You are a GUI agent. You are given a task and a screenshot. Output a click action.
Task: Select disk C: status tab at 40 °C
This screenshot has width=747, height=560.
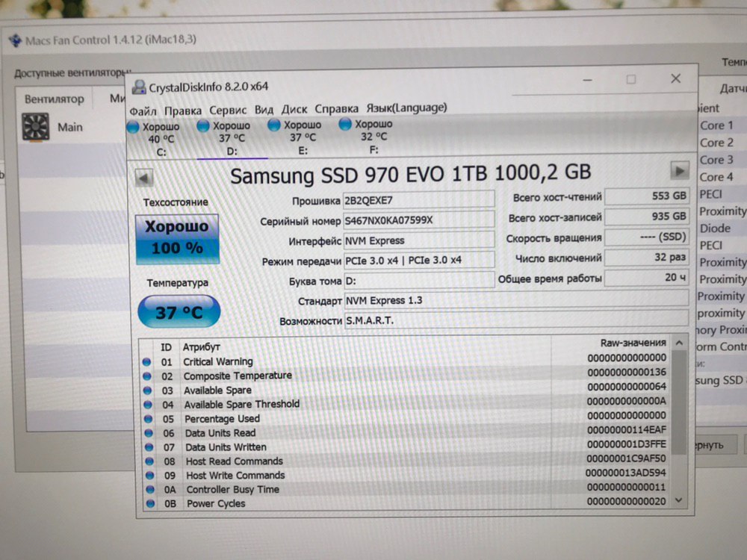tap(155, 139)
